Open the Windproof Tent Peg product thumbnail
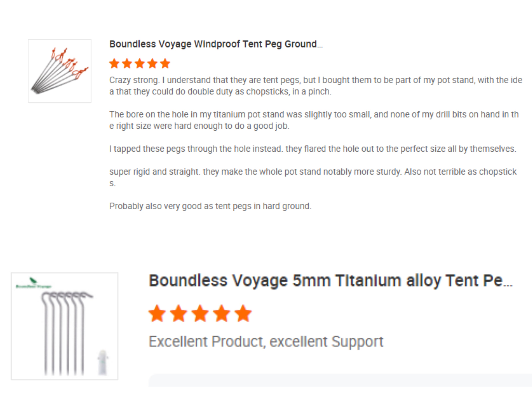Image resolution: width=532 pixels, height=399 pixels. pyautogui.click(x=60, y=71)
